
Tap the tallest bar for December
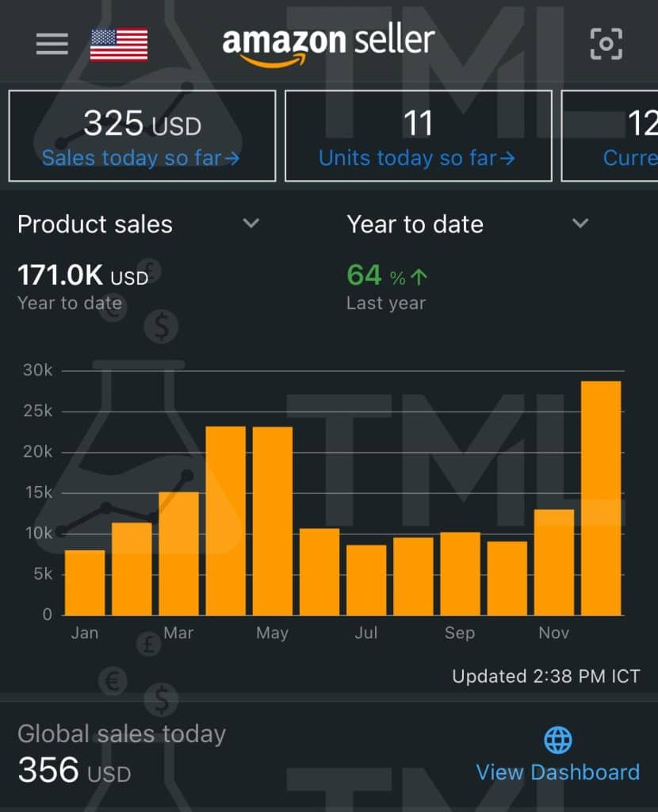coord(601,498)
